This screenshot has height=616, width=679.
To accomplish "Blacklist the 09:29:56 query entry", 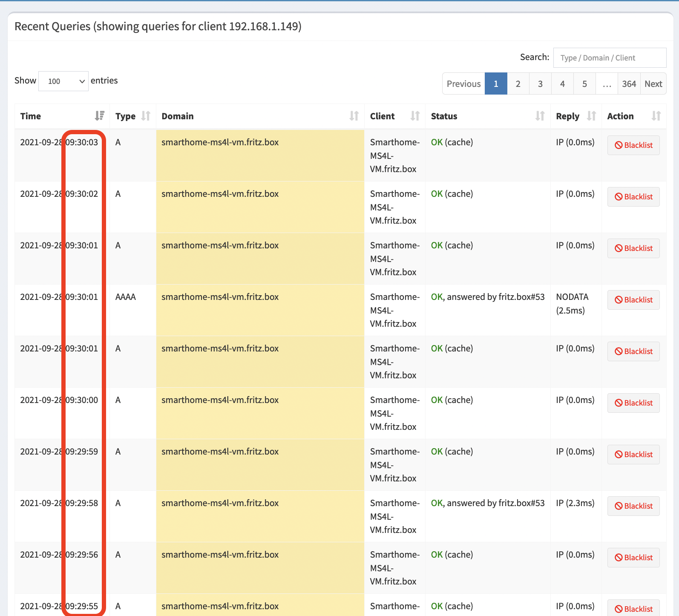I will (633, 558).
